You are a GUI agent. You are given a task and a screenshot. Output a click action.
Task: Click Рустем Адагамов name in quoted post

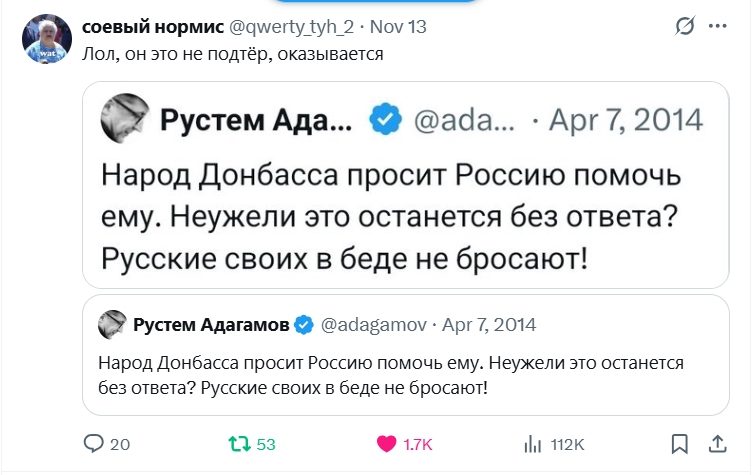coord(211,324)
